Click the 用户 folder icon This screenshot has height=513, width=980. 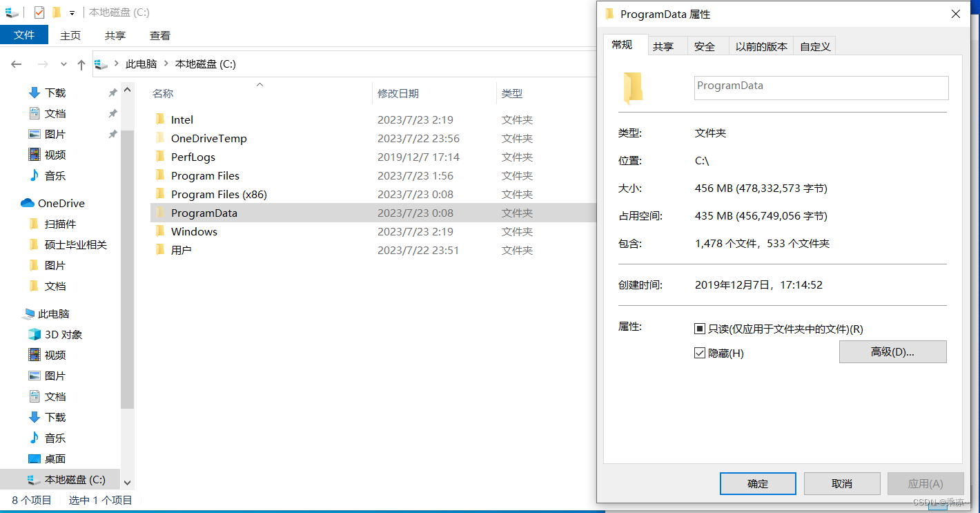coord(160,250)
